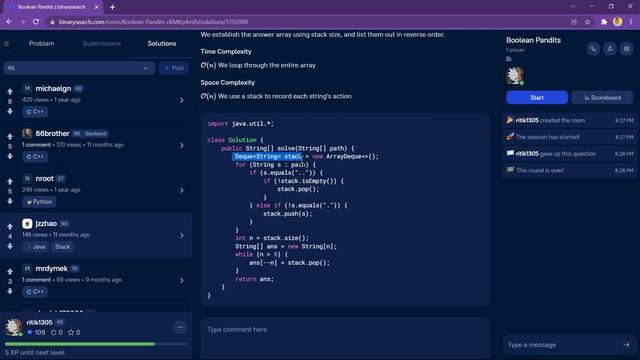640x360 pixels.
Task: Bookmark this page with the star
Action: pyautogui.click(x=587, y=22)
